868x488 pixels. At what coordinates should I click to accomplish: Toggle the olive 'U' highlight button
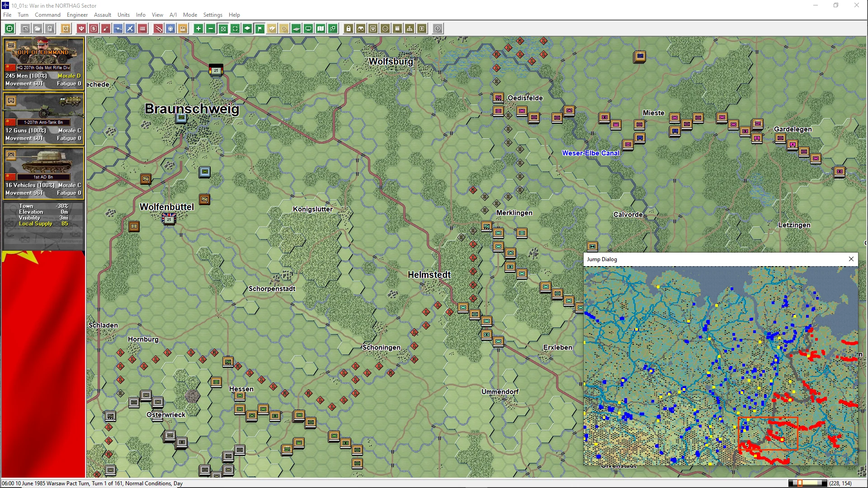[373, 29]
